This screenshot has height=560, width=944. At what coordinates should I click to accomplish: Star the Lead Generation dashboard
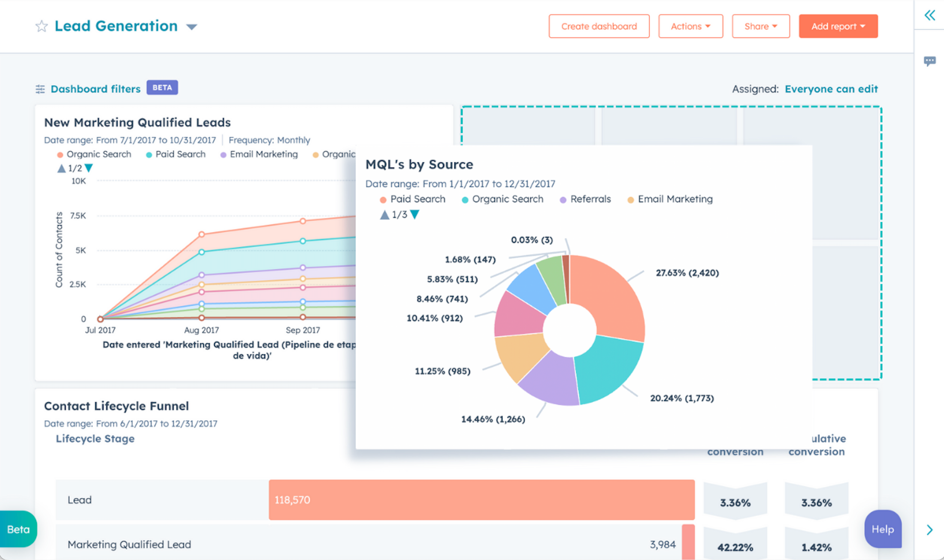[41, 26]
